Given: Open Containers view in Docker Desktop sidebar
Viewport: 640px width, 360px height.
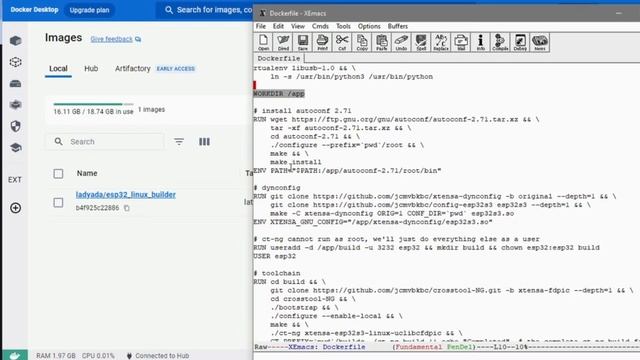Looking at the screenshot, I should coord(16,41).
